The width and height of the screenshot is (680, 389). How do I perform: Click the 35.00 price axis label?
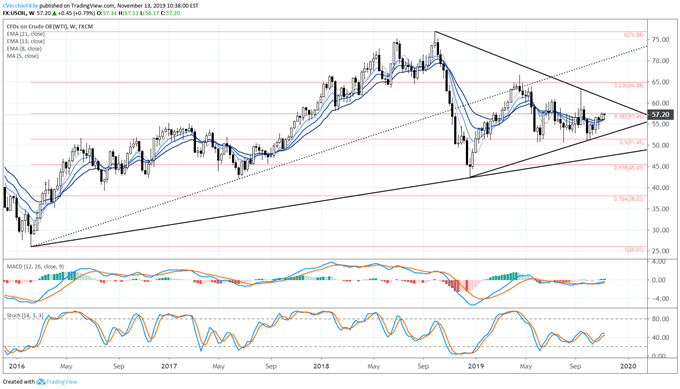[660, 209]
